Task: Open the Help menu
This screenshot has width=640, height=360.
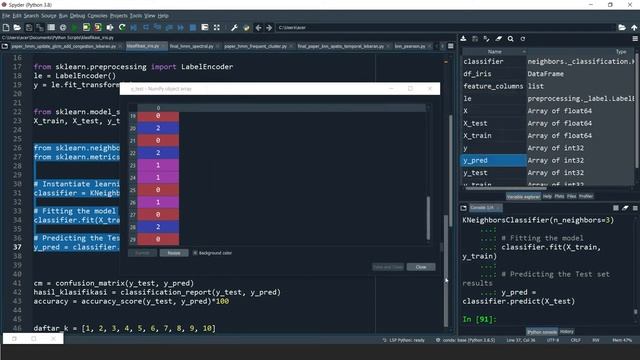Action: pyautogui.click(x=163, y=16)
